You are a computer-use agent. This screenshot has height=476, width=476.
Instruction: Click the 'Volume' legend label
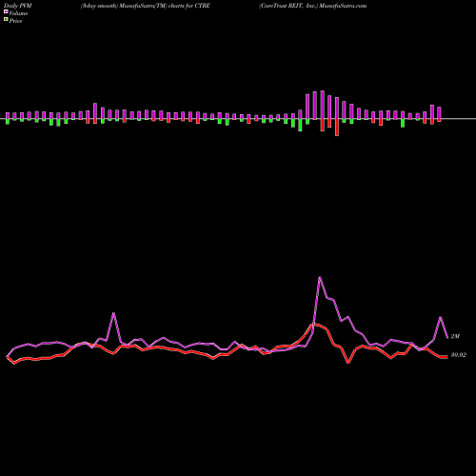(x=18, y=13)
